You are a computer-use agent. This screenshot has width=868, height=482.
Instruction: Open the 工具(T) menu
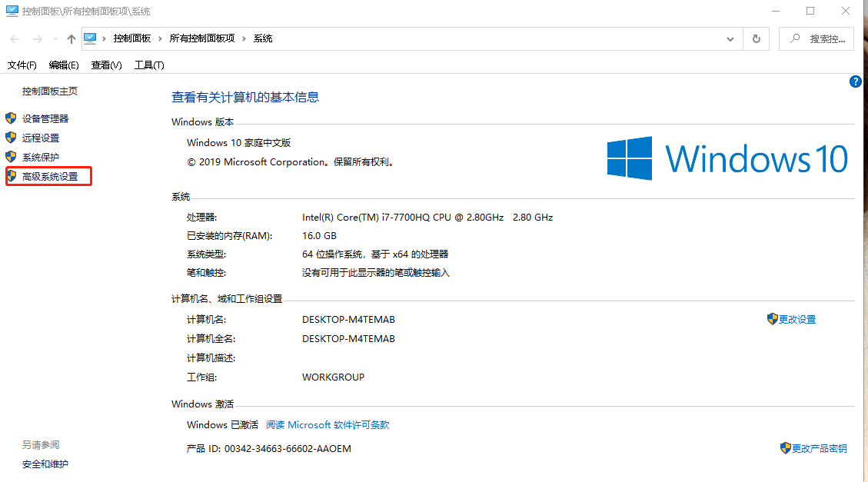point(149,65)
